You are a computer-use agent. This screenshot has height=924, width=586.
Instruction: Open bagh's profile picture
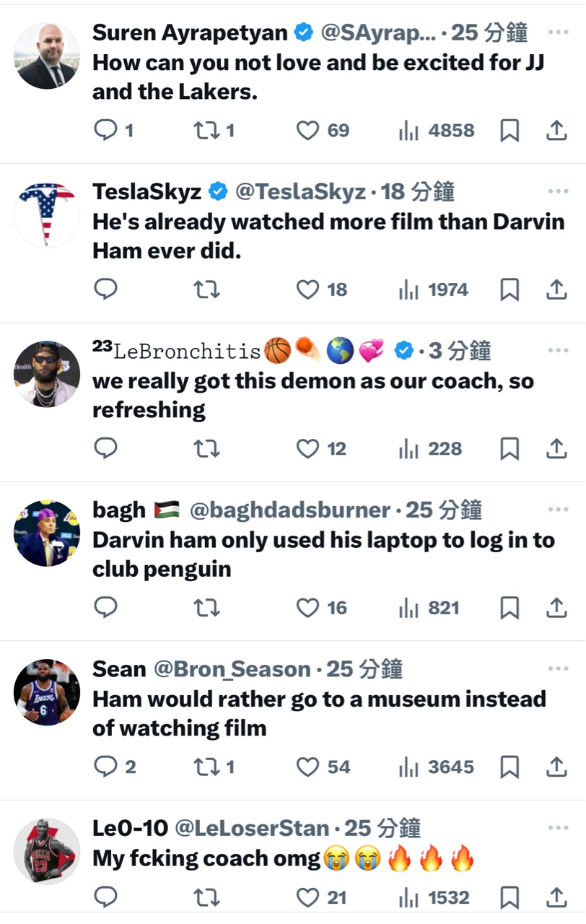(x=47, y=533)
